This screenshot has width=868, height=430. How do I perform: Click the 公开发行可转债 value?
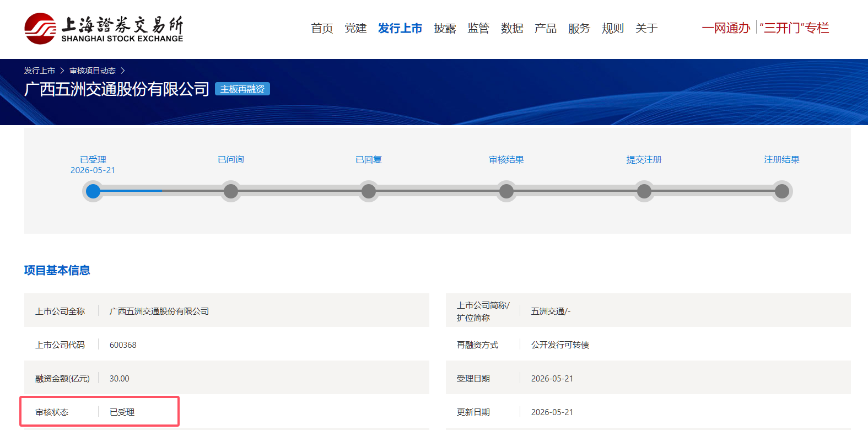click(x=560, y=345)
